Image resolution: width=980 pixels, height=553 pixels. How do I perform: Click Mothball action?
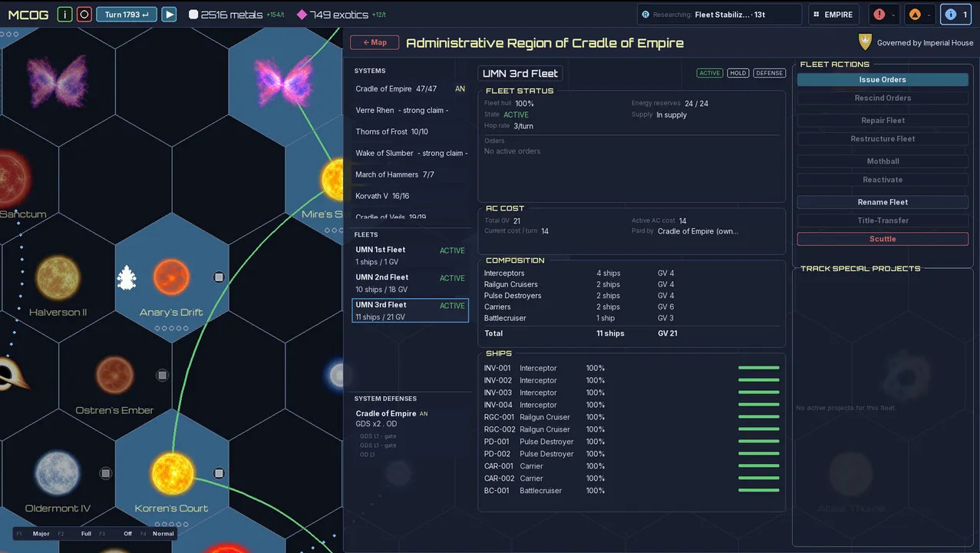point(883,161)
